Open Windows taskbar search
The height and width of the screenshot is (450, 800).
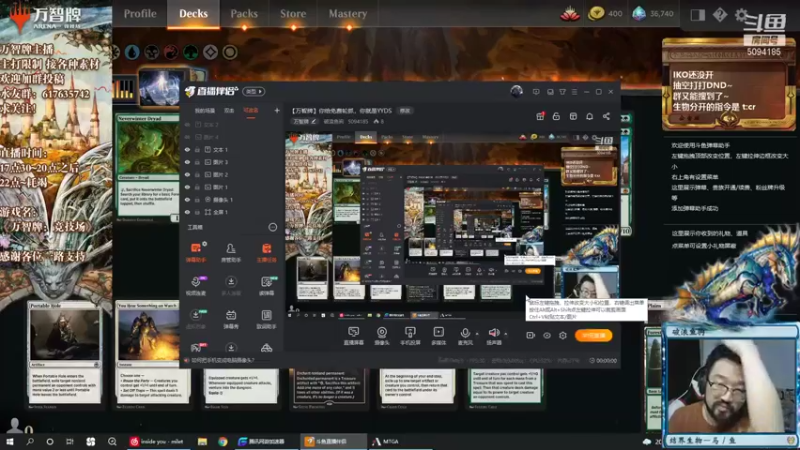point(30,441)
